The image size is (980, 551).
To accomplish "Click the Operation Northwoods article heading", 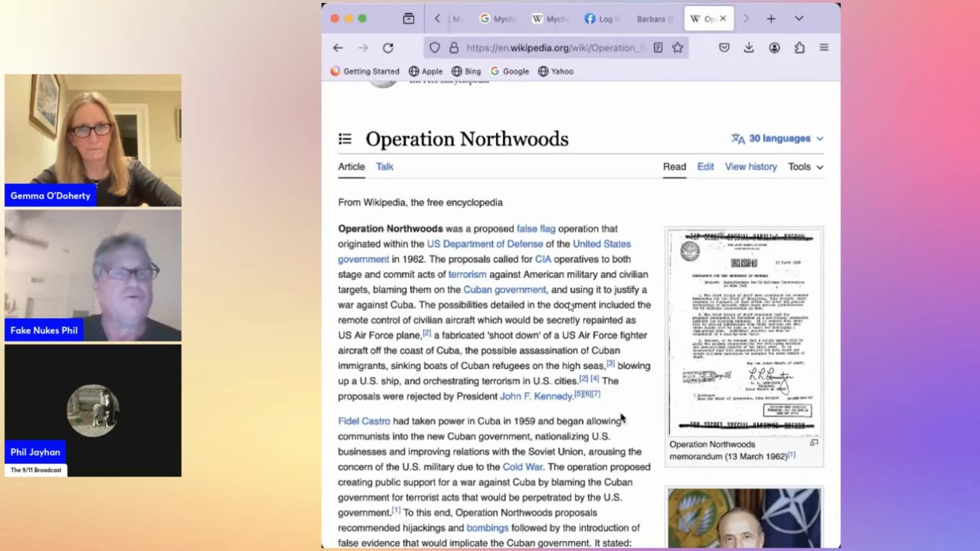I will [x=467, y=139].
